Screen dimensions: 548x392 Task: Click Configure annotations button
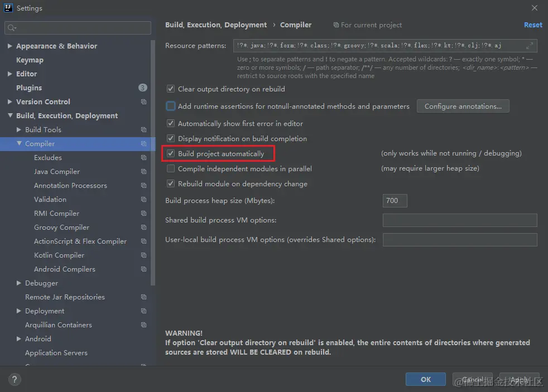pos(463,106)
